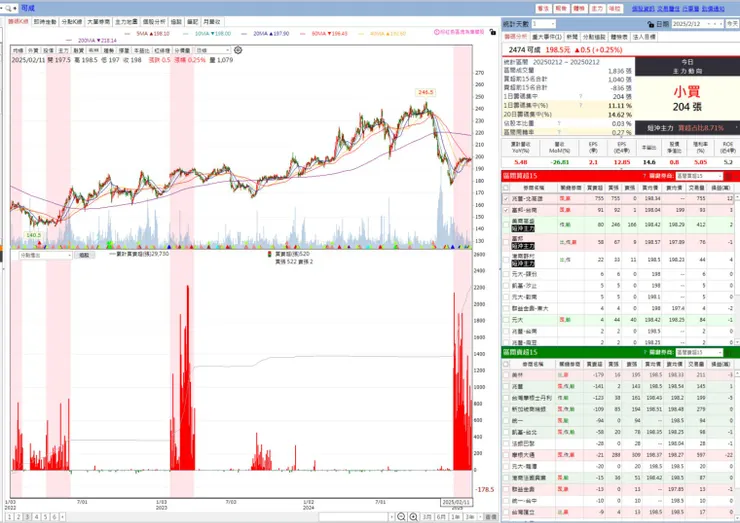This screenshot has width=740, height=523.
Task: Open the 個股資訊 link
Action: click(x=643, y=8)
